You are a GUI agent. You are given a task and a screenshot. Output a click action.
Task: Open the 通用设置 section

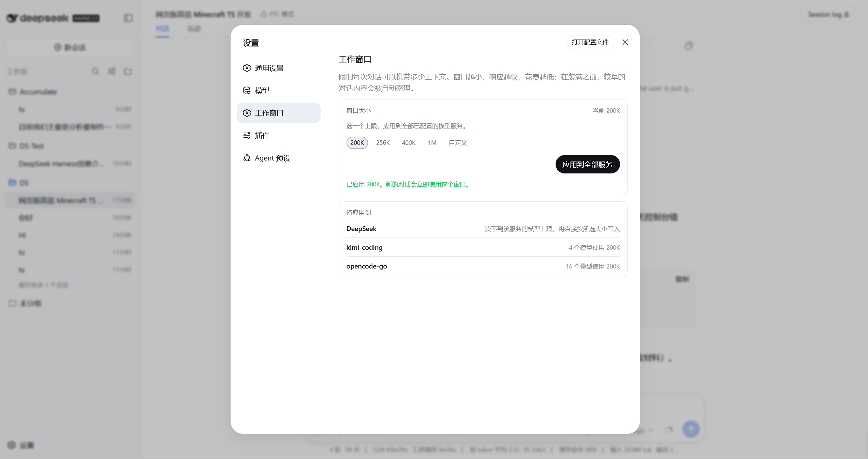278,68
